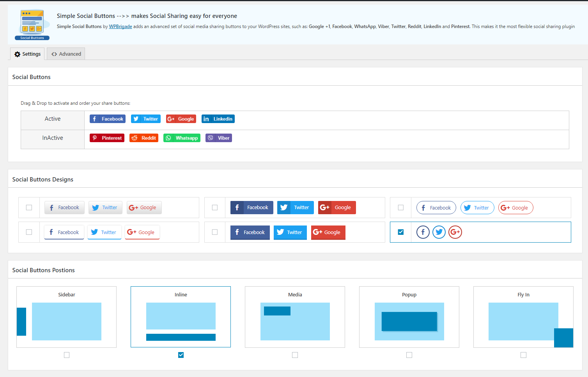The image size is (588, 377).
Task: Open the WPBrigade link
Action: 120,26
